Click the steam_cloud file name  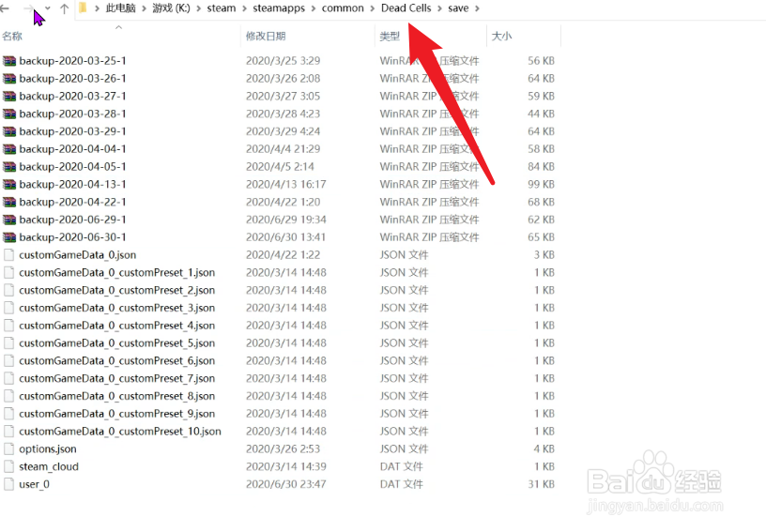tap(49, 466)
